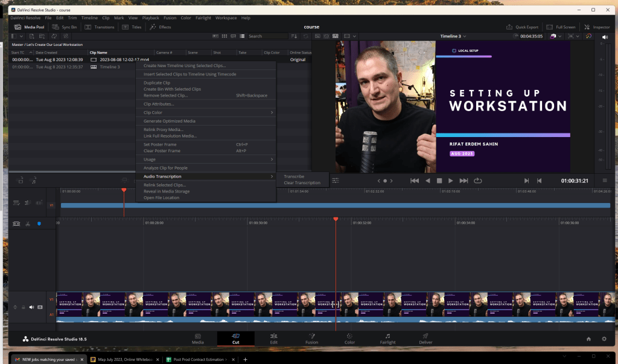Jump to the first frame button
618x364 pixels.
coord(414,180)
